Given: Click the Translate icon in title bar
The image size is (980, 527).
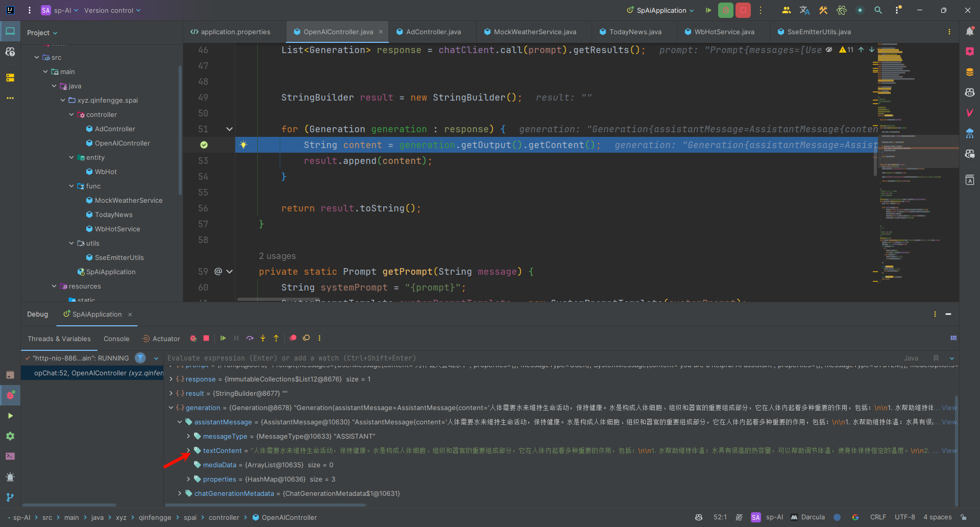Looking at the screenshot, I should pyautogui.click(x=805, y=10).
